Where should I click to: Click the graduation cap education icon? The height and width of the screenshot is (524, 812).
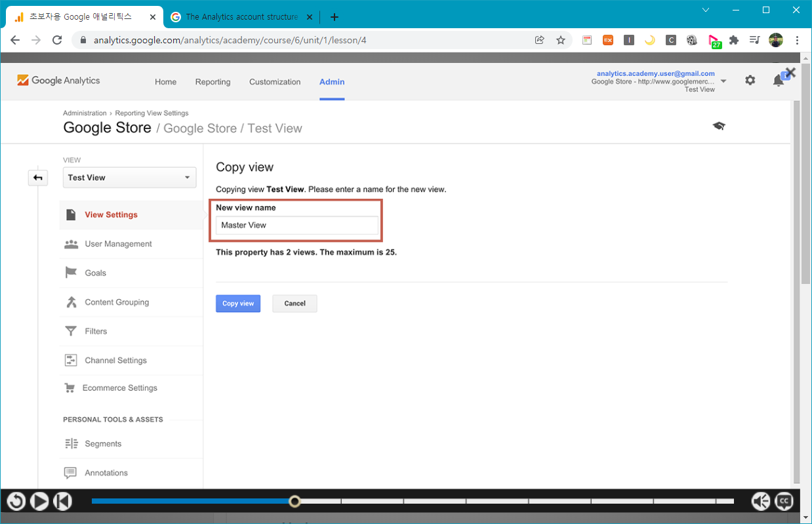pyautogui.click(x=719, y=126)
